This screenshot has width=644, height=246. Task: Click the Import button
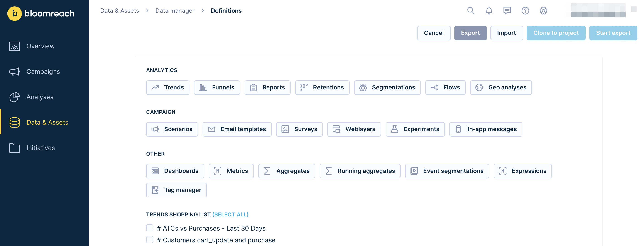(506, 33)
